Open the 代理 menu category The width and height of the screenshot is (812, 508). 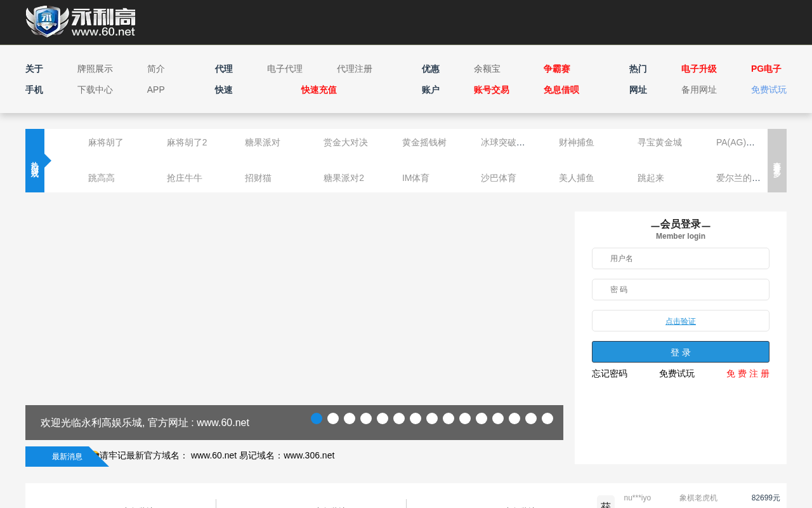pyautogui.click(x=223, y=69)
